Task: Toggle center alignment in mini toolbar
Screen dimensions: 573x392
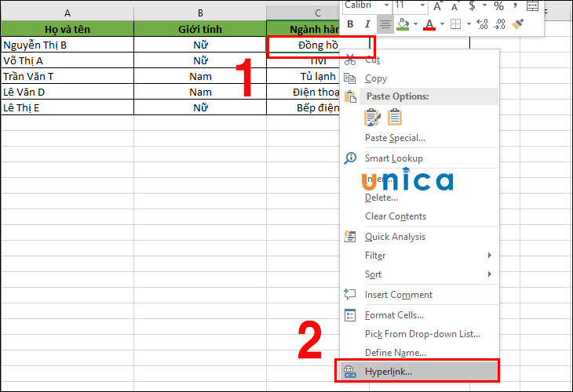Action: [385, 24]
